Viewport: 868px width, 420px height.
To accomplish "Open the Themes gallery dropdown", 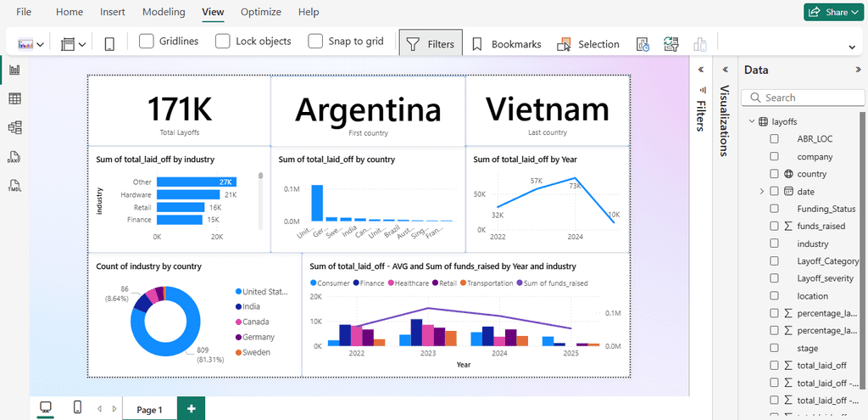I will pyautogui.click(x=40, y=45).
